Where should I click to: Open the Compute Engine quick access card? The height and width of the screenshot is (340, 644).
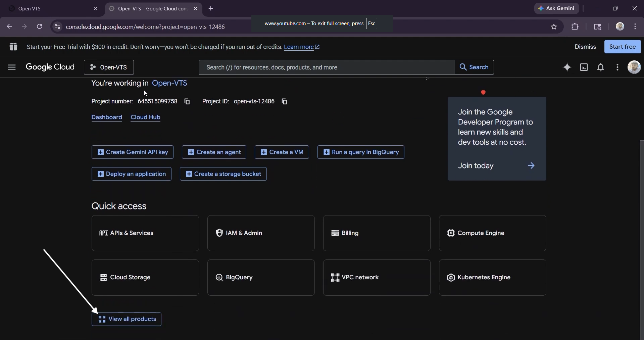(493, 233)
